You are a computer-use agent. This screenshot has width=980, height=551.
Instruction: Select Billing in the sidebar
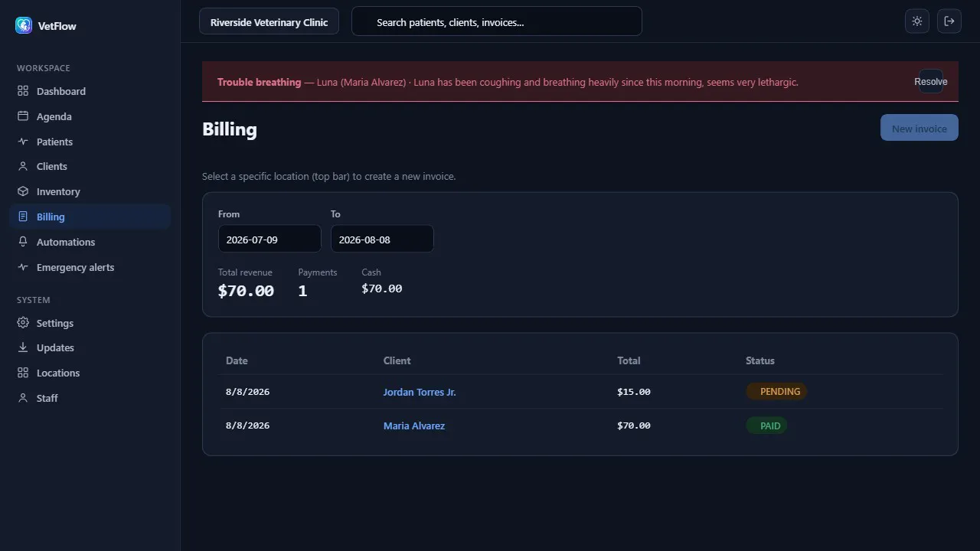[x=90, y=217]
